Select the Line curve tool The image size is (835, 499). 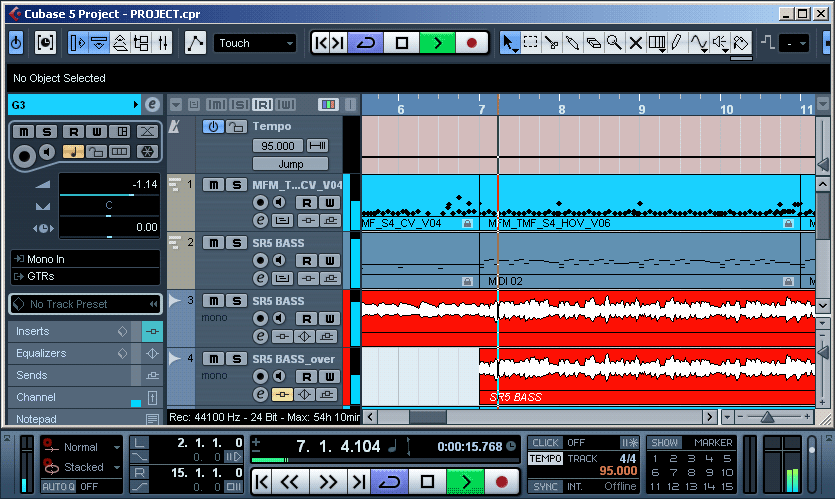click(x=699, y=43)
